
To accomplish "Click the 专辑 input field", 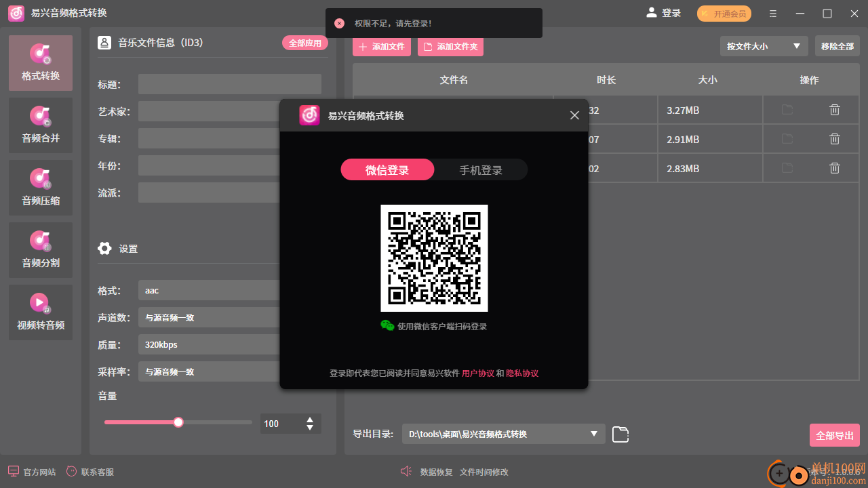I will 230,138.
